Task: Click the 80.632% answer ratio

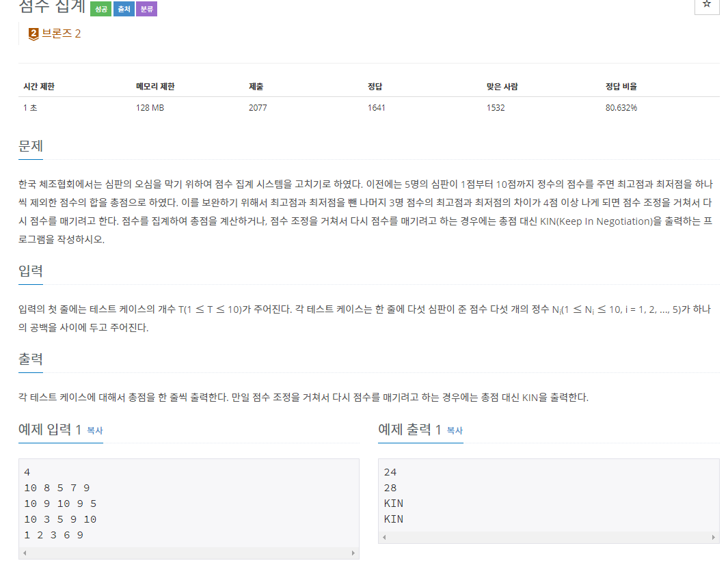Action: [x=621, y=108]
